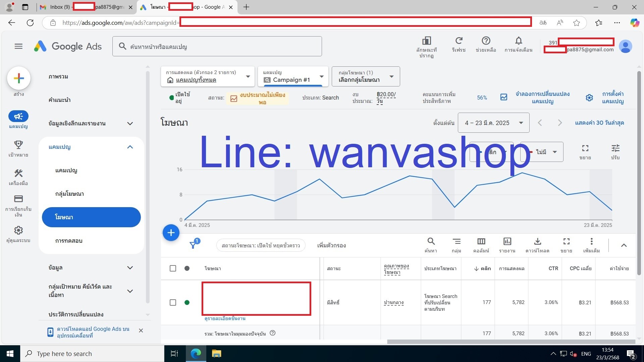Open แคมเปญ megaphone icon in sidebar
The height and width of the screenshot is (362, 644).
(x=18, y=116)
